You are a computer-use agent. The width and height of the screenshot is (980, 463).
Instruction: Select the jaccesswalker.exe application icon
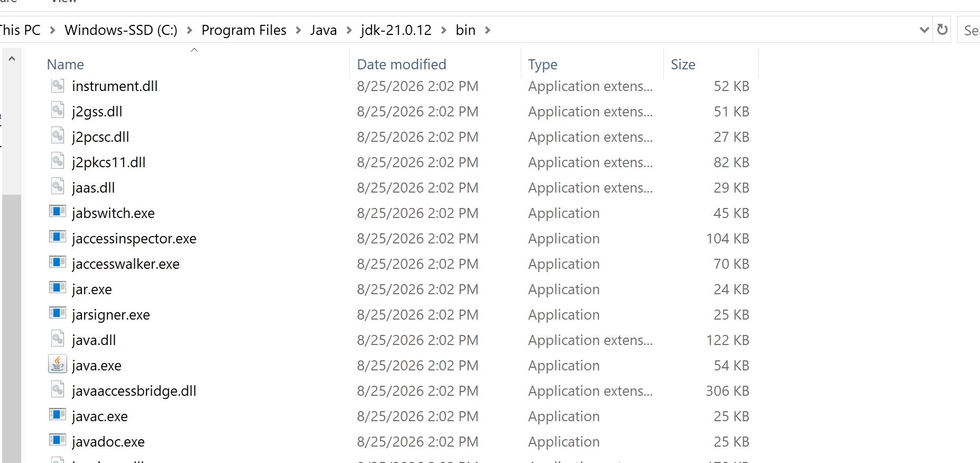point(58,262)
